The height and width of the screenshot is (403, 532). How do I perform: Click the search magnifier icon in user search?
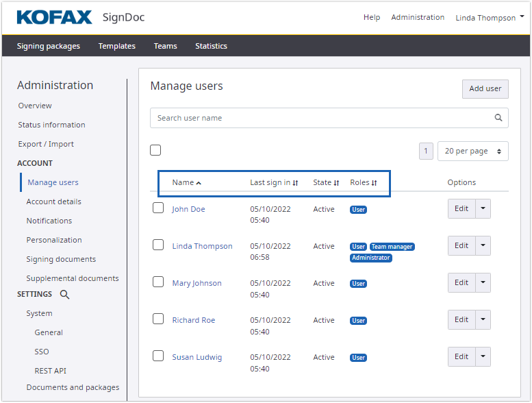(498, 118)
